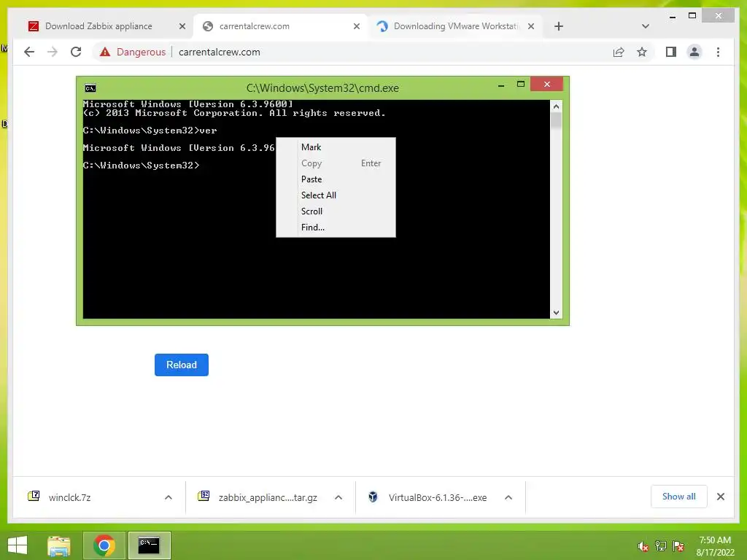Choose Select All in the cmd context menu
The image size is (747, 560).
pos(336,195)
